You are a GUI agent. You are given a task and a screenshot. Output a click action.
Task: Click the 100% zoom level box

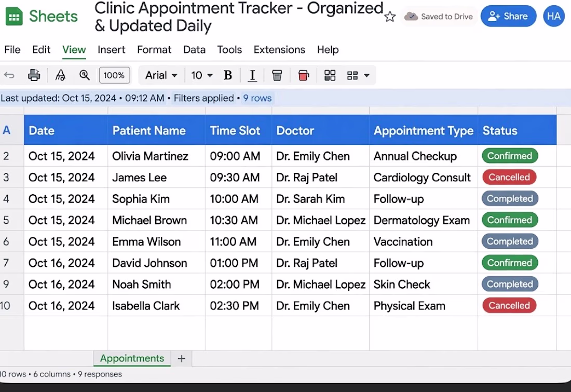(114, 75)
